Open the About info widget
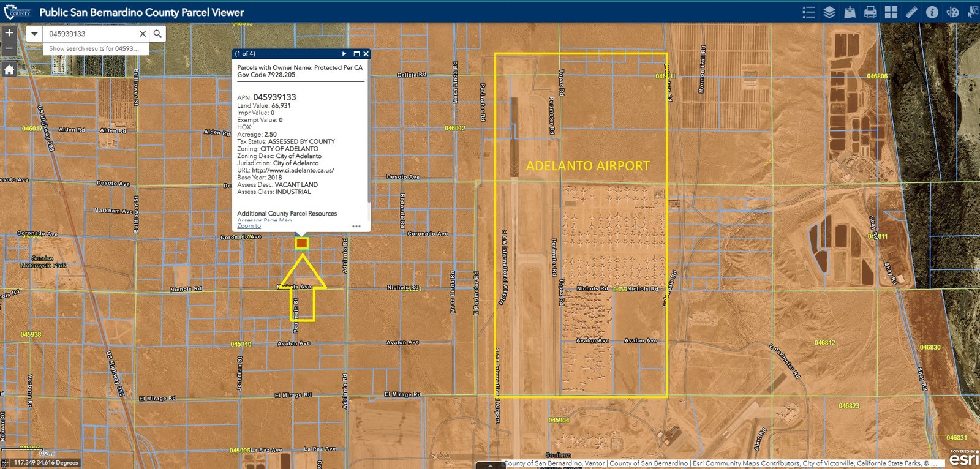Image resolution: width=980 pixels, height=469 pixels. [x=932, y=12]
